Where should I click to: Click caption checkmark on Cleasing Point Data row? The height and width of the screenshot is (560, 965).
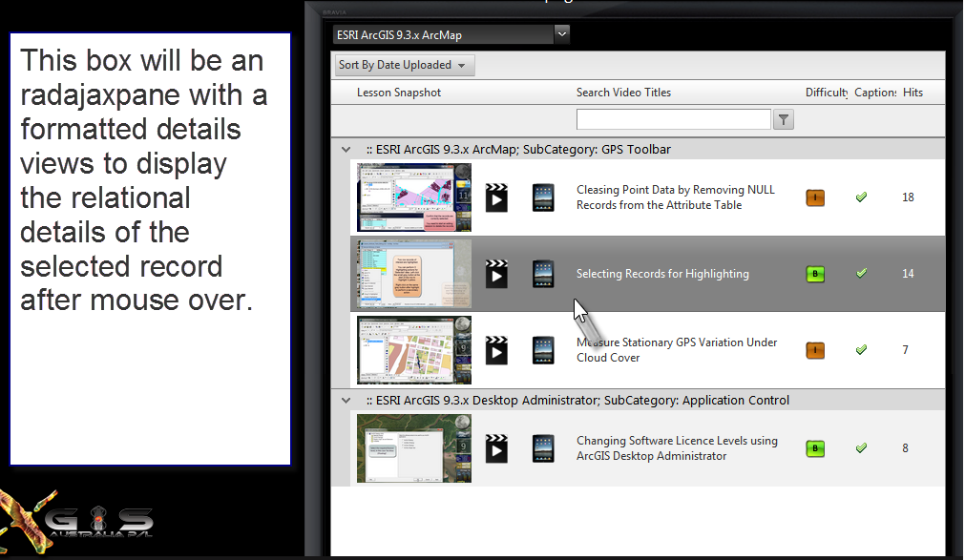pos(861,197)
